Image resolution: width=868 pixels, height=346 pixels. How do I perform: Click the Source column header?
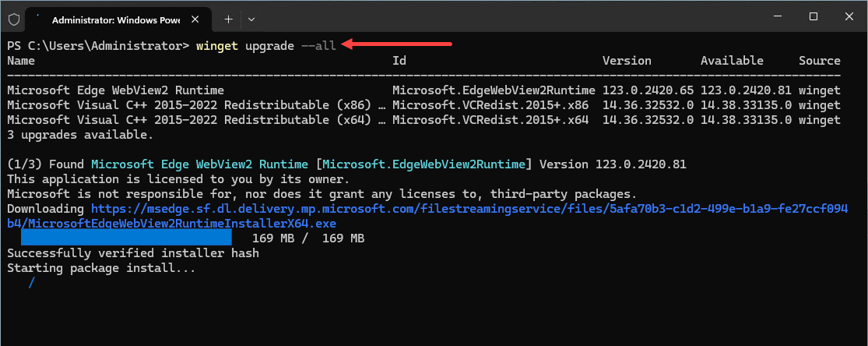click(x=819, y=61)
